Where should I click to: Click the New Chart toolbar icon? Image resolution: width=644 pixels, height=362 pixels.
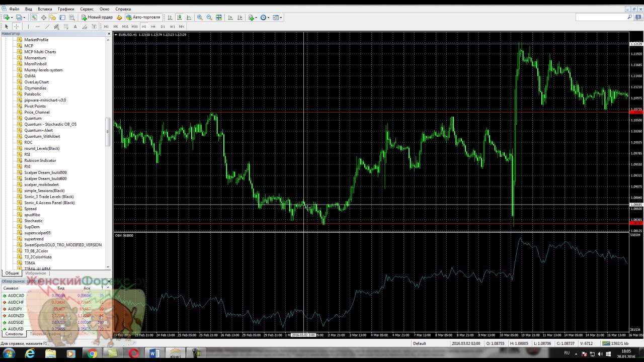point(7,17)
